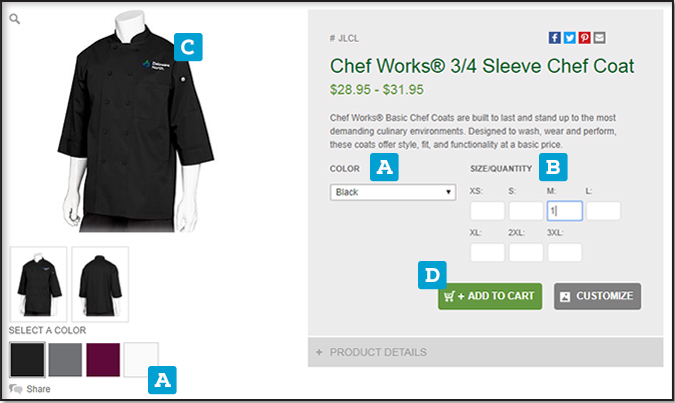This screenshot has height=403, width=675.
Task: Share the product on Twitter
Action: (x=570, y=38)
